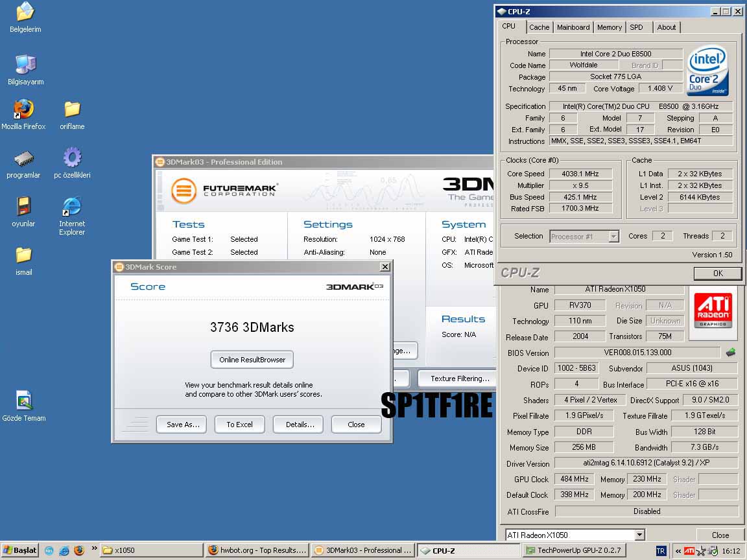
Task: Switch to hwbot.org Firefox taskbar item
Action: [257, 550]
